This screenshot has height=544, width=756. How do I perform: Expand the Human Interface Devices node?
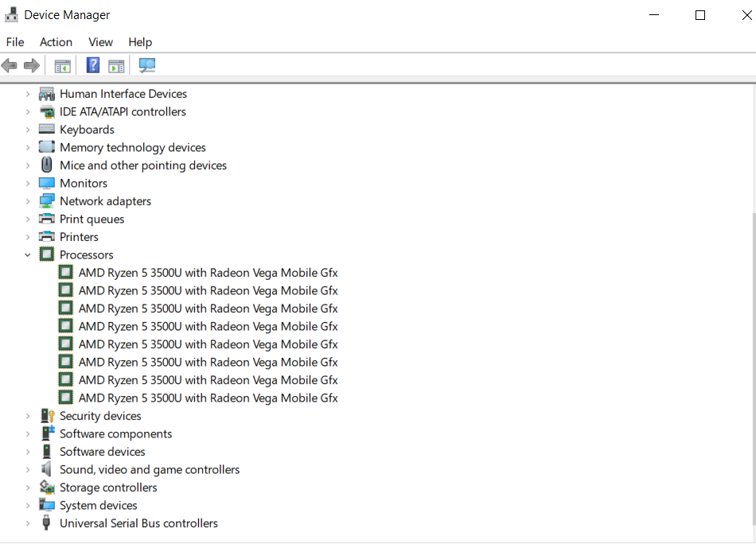coord(28,94)
